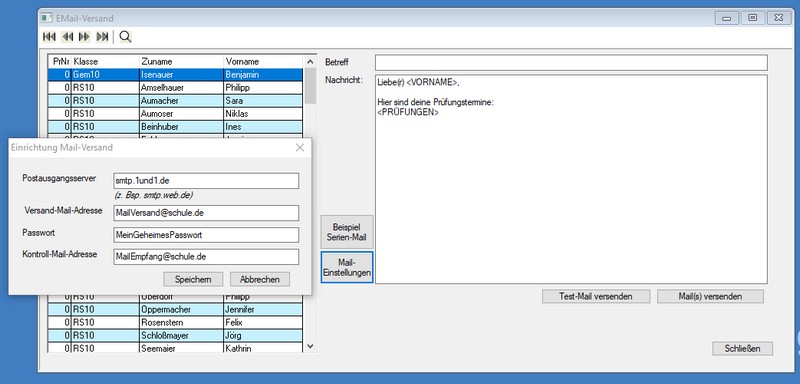
Task: Focus the Versand-Mail-Adresse field
Action: point(206,213)
